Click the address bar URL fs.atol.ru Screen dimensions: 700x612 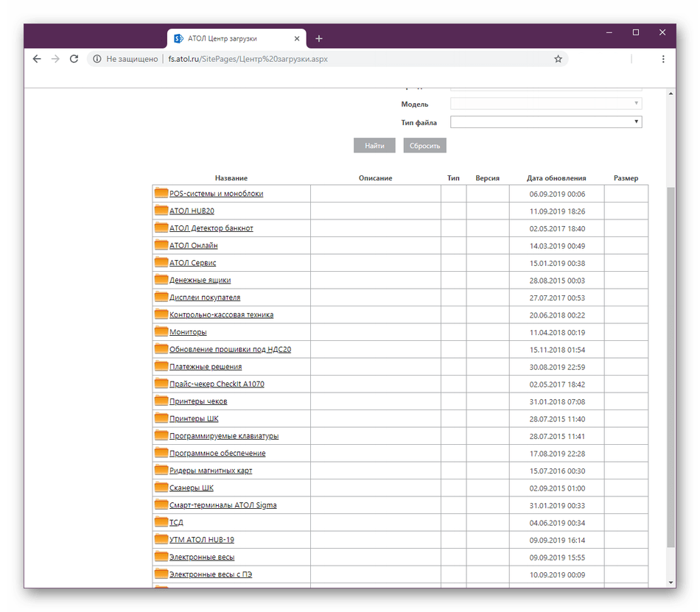pyautogui.click(x=248, y=59)
